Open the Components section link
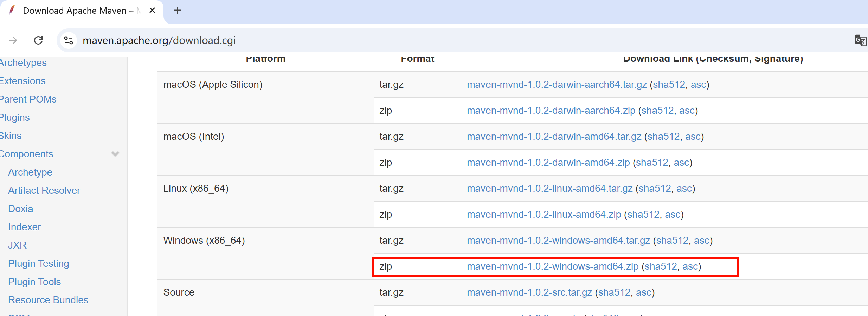The width and height of the screenshot is (868, 316). pyautogui.click(x=26, y=154)
